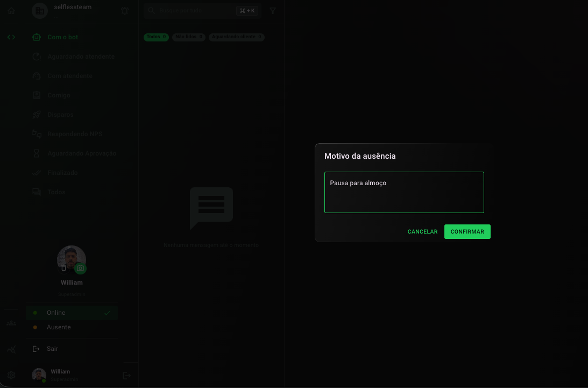Select the Não lidos filter chip
This screenshot has height=388, width=588.
[x=189, y=37]
